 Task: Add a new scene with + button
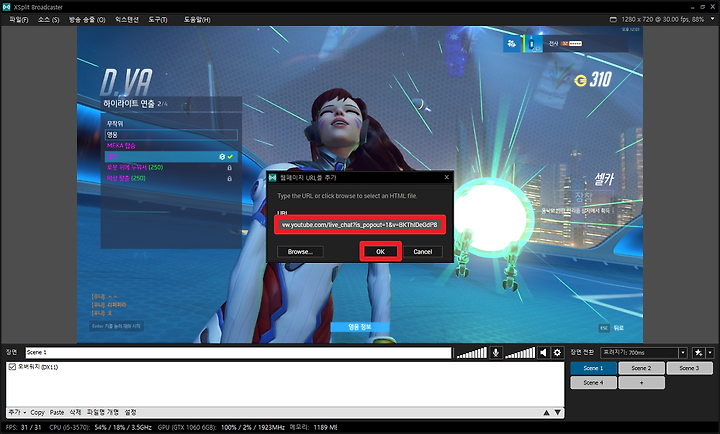(x=641, y=382)
